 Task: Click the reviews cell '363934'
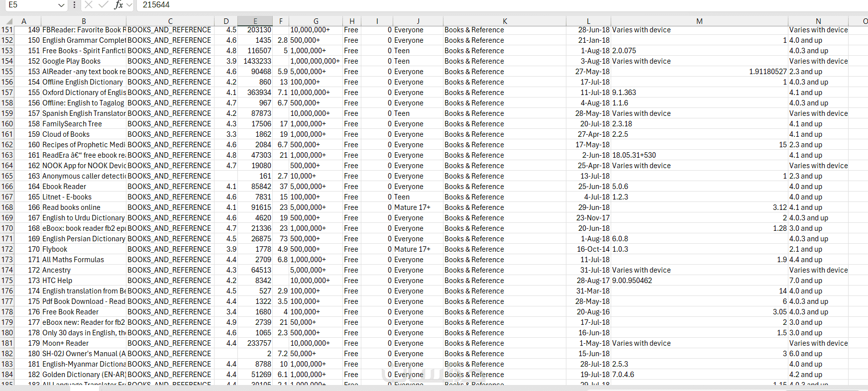click(255, 93)
